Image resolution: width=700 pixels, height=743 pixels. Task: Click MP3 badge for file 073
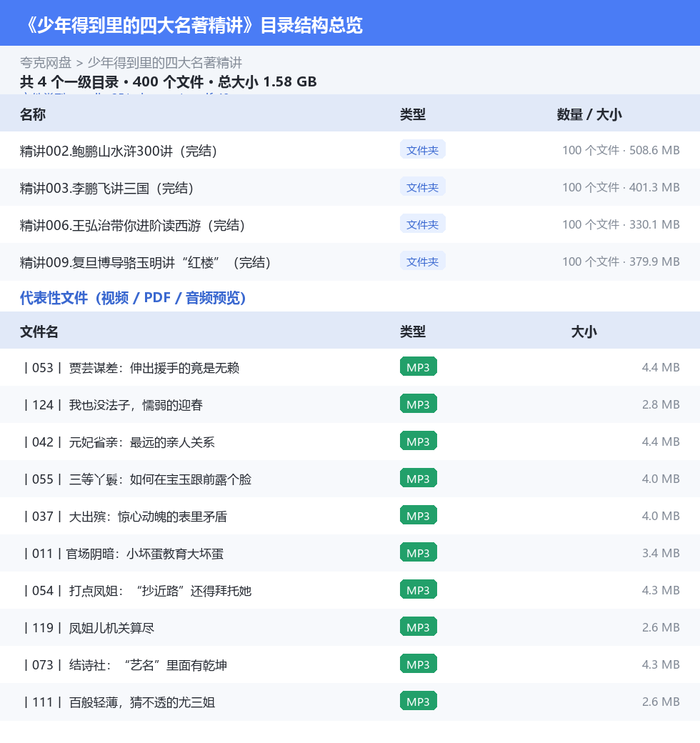click(x=418, y=664)
